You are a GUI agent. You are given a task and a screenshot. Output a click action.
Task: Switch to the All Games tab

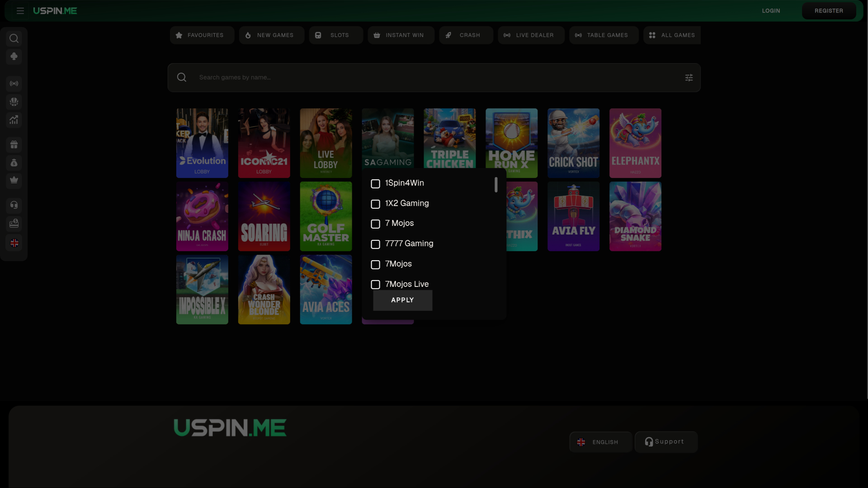(672, 35)
